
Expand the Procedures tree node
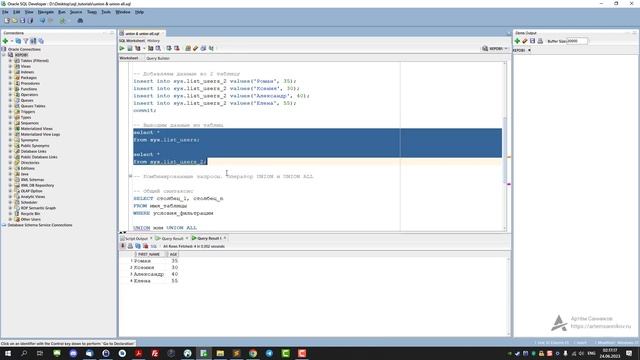tap(11, 83)
